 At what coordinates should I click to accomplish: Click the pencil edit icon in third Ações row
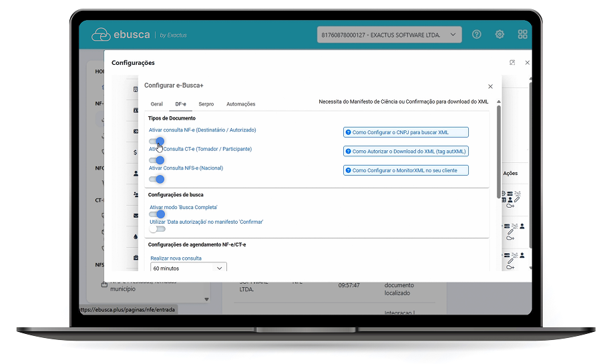coord(510,261)
